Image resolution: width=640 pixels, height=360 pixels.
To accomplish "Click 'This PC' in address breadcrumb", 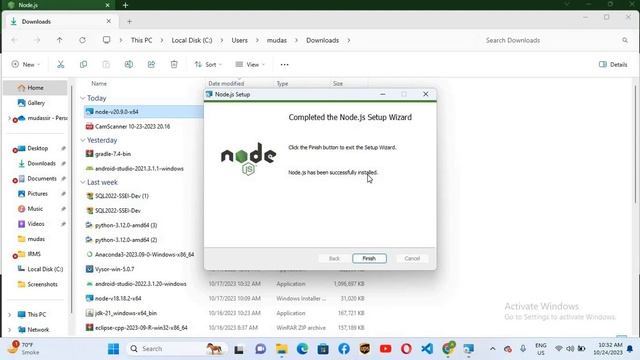I will point(141,40).
